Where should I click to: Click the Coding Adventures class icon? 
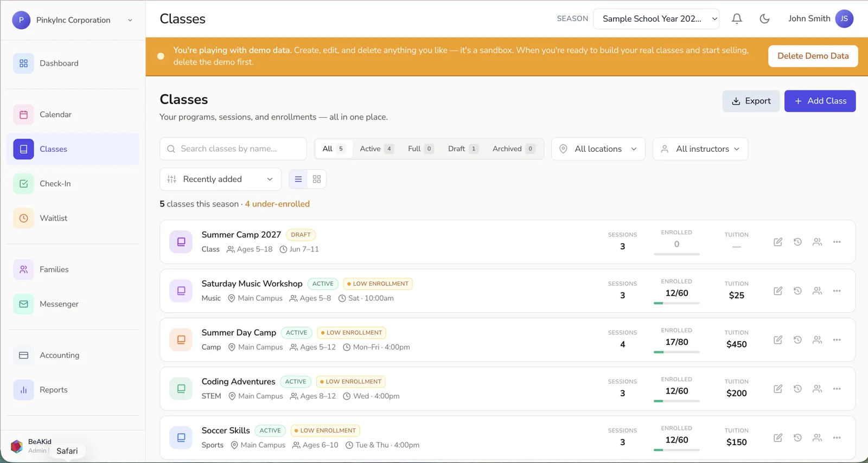pos(181,389)
